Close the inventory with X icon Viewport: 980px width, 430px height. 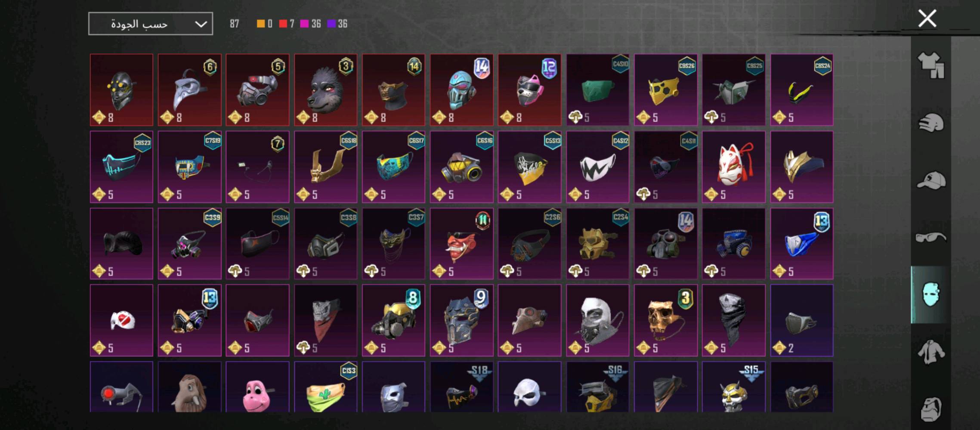pos(927,19)
